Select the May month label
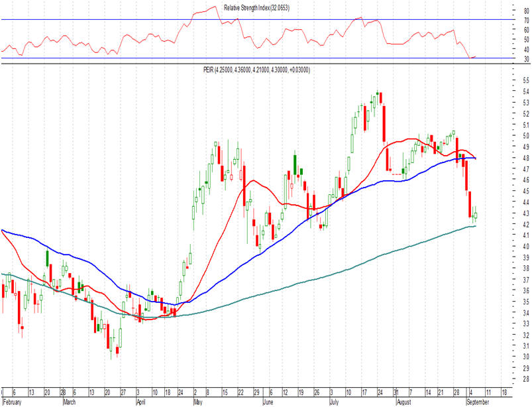 198,402
